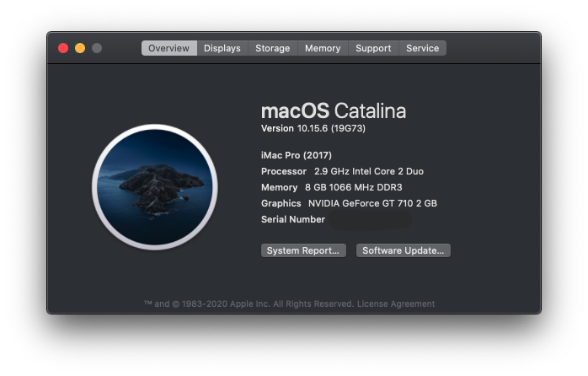Click the Version 10.15.6 (19G73) text

pyautogui.click(x=313, y=128)
